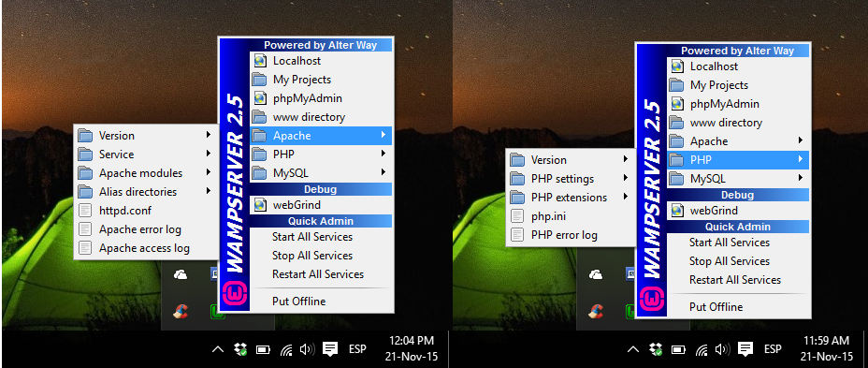The image size is (868, 368).
Task: Click MySQL folder icon in 11:59 AM screenshot
Action: click(x=676, y=179)
